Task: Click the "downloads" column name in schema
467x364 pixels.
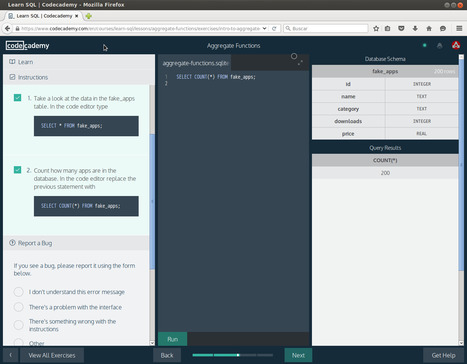Action: pos(348,121)
